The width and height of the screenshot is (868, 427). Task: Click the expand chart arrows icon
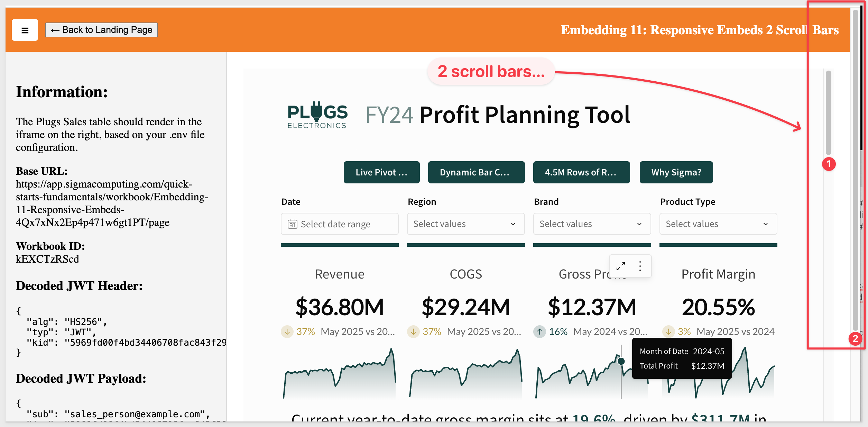point(621,266)
